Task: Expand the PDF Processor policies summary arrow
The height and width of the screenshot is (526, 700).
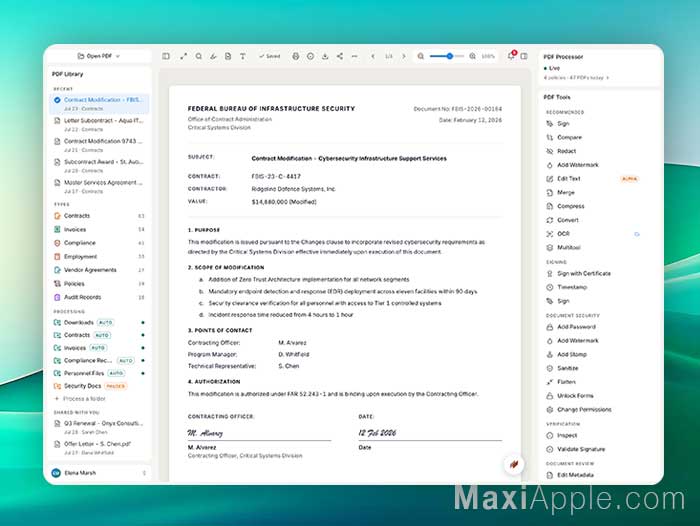Action: tap(608, 78)
